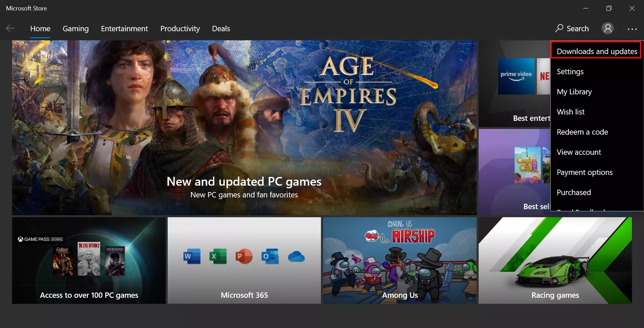Click the Netflix logo tile
The width and height of the screenshot is (644, 328).
click(543, 76)
